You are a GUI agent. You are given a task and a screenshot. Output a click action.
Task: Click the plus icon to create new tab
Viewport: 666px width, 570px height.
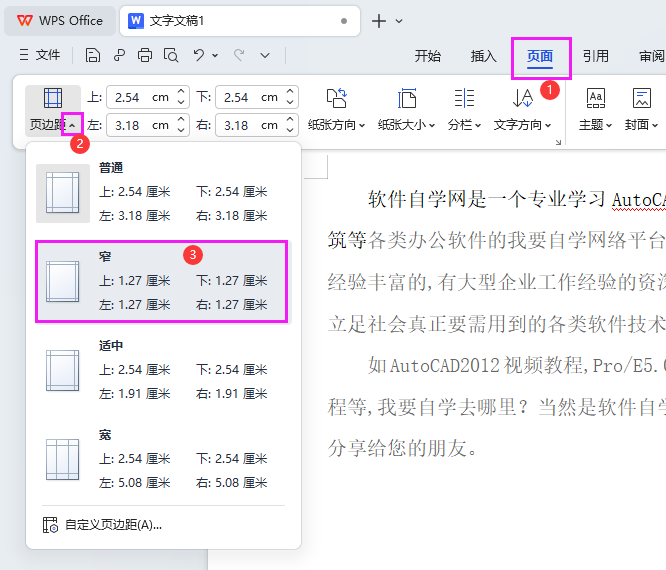tap(379, 21)
